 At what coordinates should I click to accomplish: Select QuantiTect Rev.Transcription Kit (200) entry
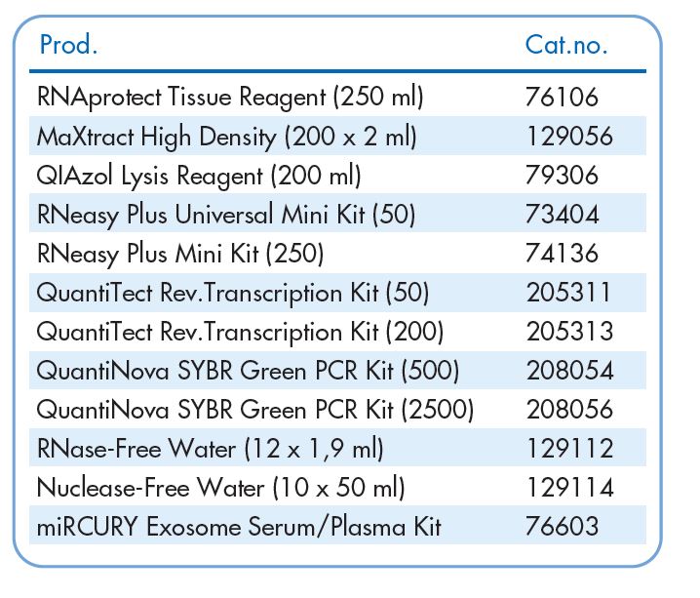click(240, 331)
